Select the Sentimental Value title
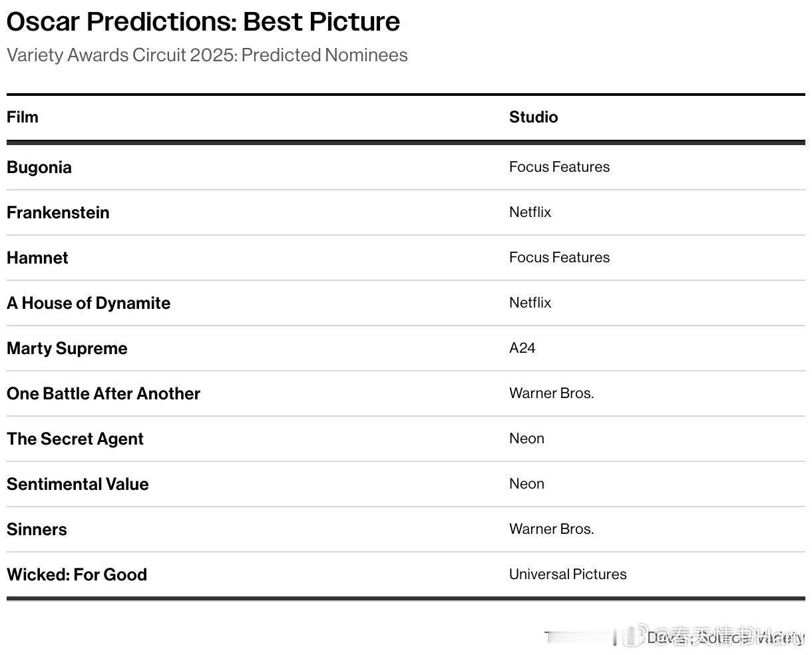 (x=78, y=484)
